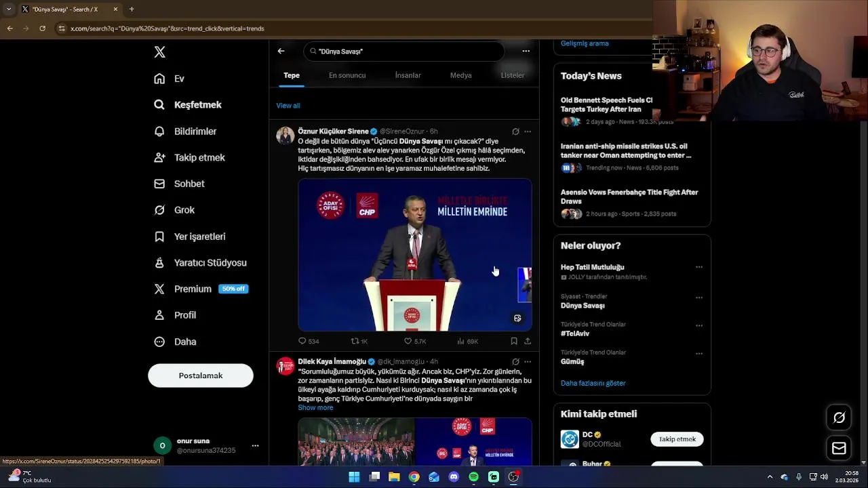
Task: Go back using search page arrow
Action: pyautogui.click(x=281, y=51)
